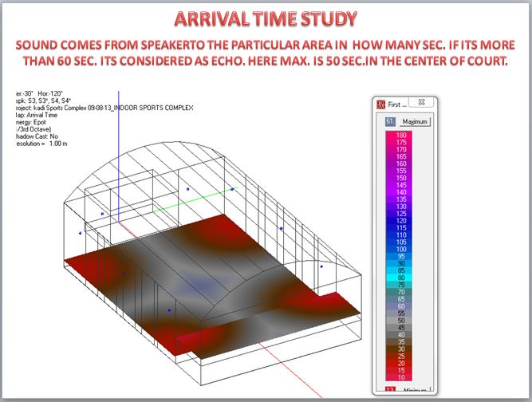Click the Arrival Time Study heading
The width and height of the screenshot is (532, 402).
266,18
